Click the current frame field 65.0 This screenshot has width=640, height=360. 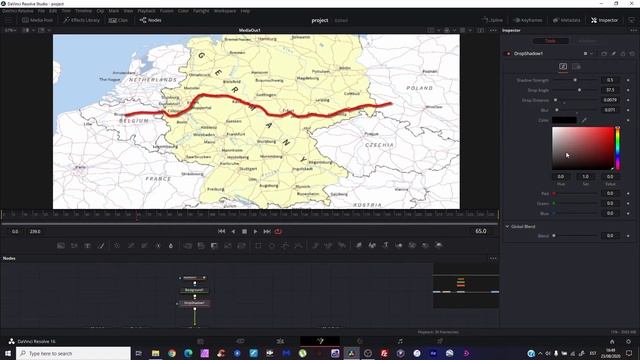(481, 231)
